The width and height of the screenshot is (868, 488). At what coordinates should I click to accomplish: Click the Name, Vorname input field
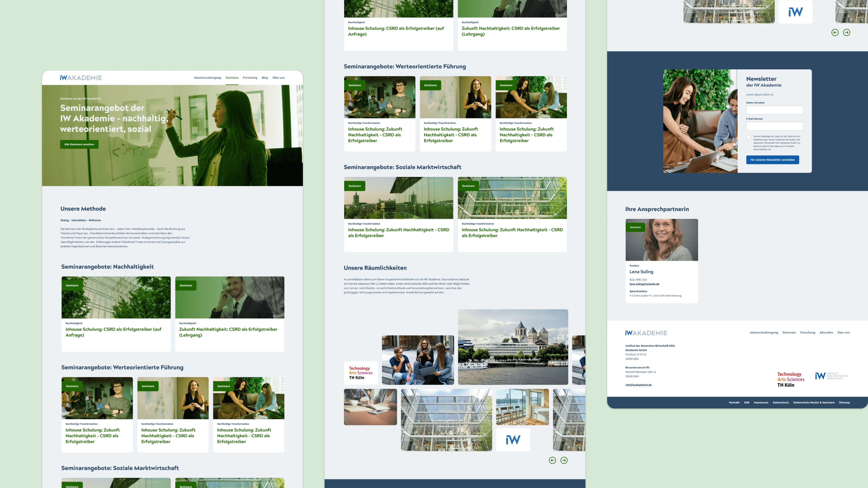click(x=775, y=110)
